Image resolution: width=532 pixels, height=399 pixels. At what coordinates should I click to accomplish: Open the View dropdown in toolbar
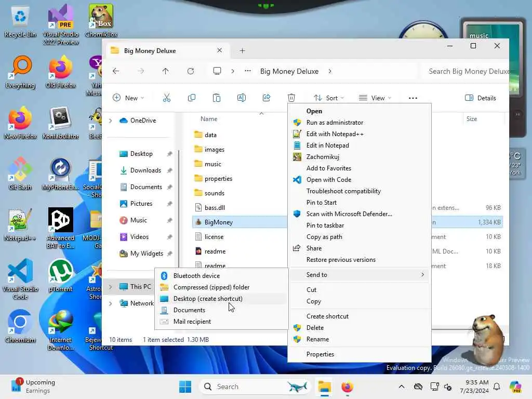tap(375, 98)
